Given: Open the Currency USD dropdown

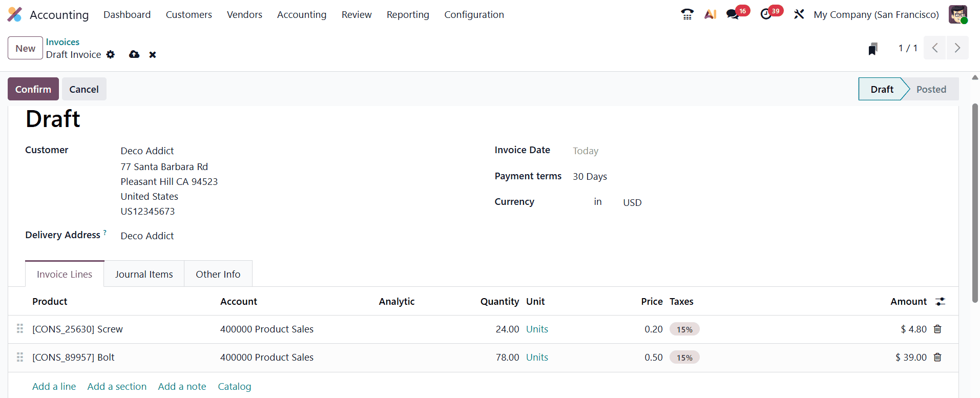Looking at the screenshot, I should pyautogui.click(x=632, y=202).
